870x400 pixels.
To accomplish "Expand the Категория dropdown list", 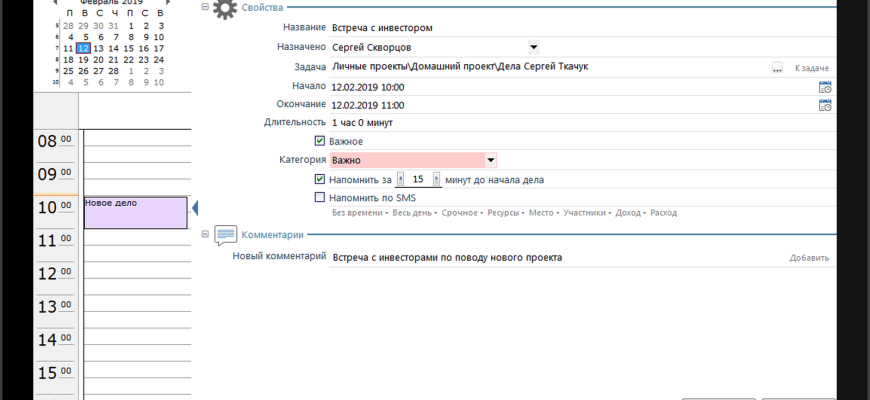I will pos(491,160).
